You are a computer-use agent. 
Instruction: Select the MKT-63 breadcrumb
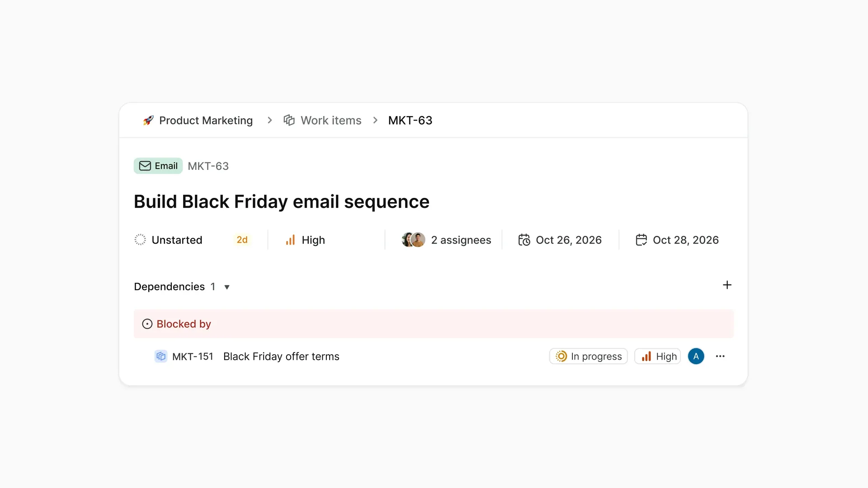pos(410,120)
